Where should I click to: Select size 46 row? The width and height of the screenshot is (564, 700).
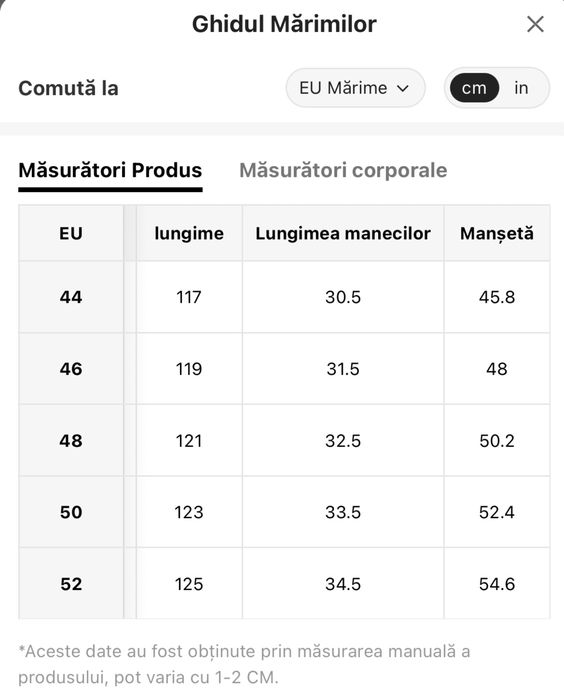pos(284,369)
